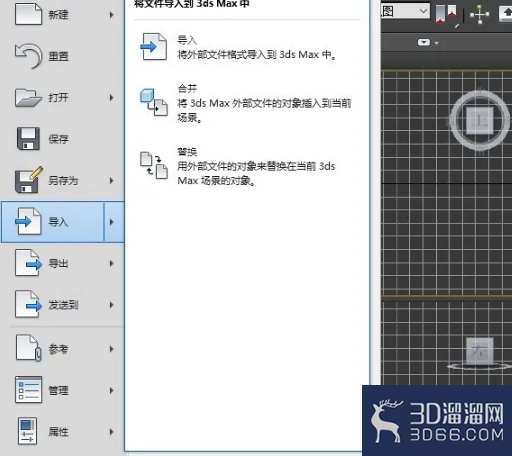The height and width of the screenshot is (456, 512).
Task: Click description '将 3ds Max 外部文件的对象插入到当前场景'
Action: point(264,110)
